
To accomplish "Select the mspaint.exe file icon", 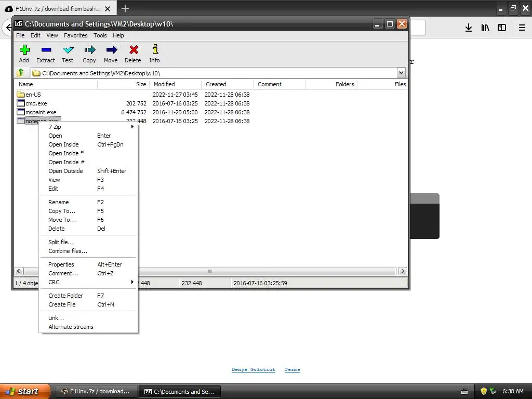I will pyautogui.click(x=21, y=112).
